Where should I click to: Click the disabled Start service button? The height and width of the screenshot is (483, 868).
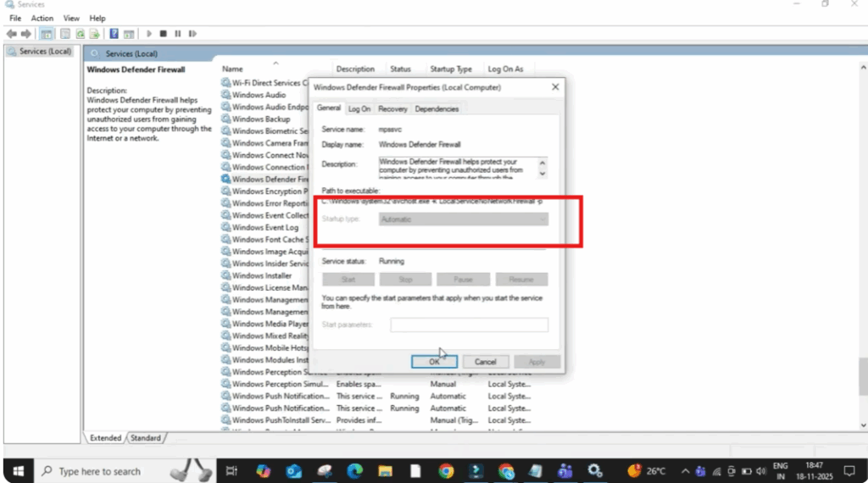[x=348, y=280]
